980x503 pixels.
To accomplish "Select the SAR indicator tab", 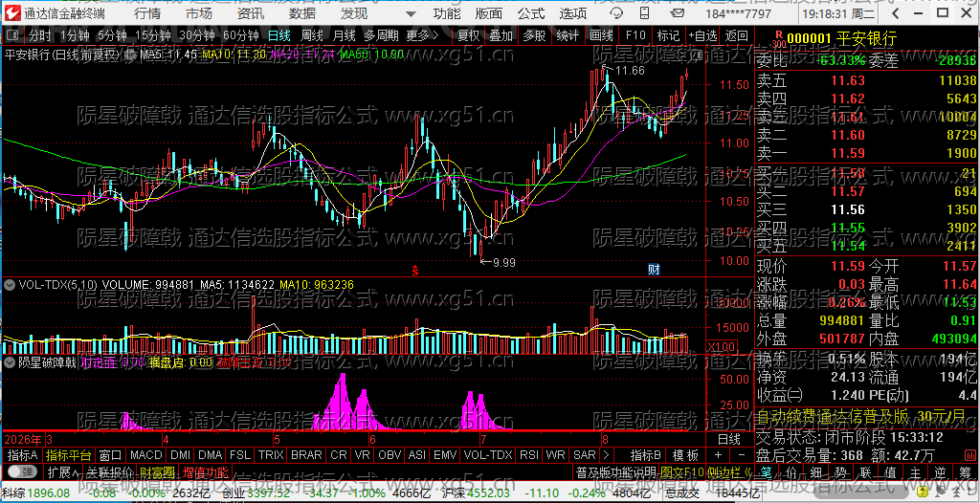I will 585,454.
